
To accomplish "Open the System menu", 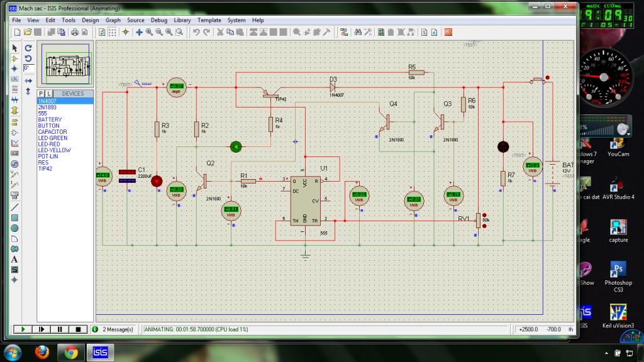I will 236,20.
